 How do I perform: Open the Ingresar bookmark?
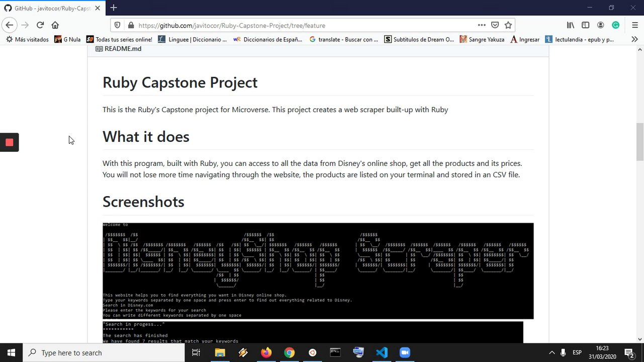(525, 39)
